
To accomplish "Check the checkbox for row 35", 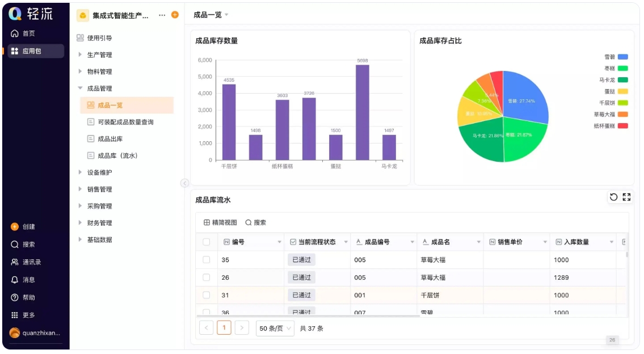I will coord(207,259).
